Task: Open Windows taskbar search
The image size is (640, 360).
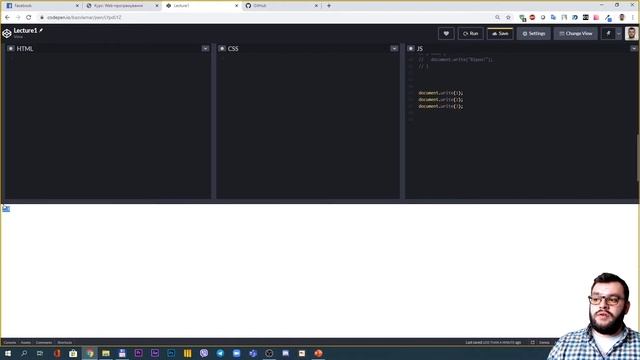Action: 24,353
